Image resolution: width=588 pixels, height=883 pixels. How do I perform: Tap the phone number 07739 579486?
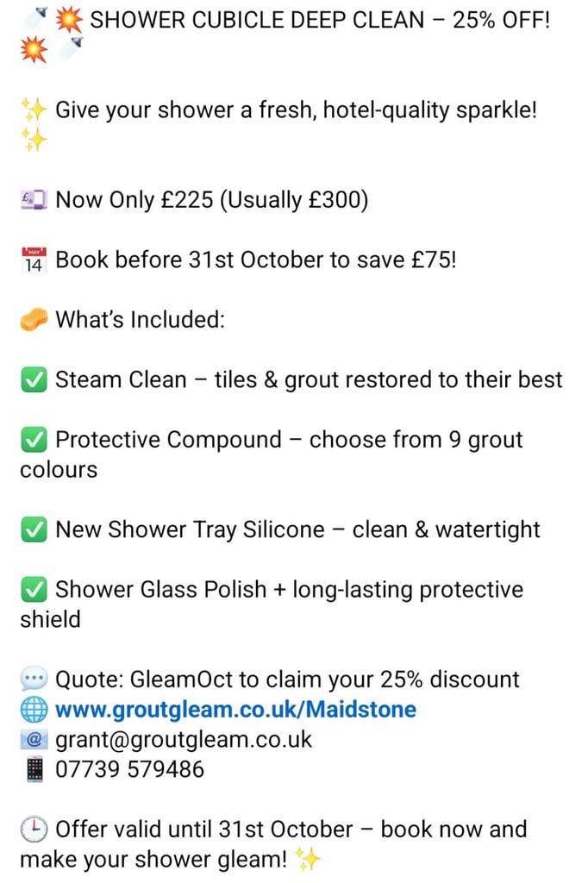130,768
